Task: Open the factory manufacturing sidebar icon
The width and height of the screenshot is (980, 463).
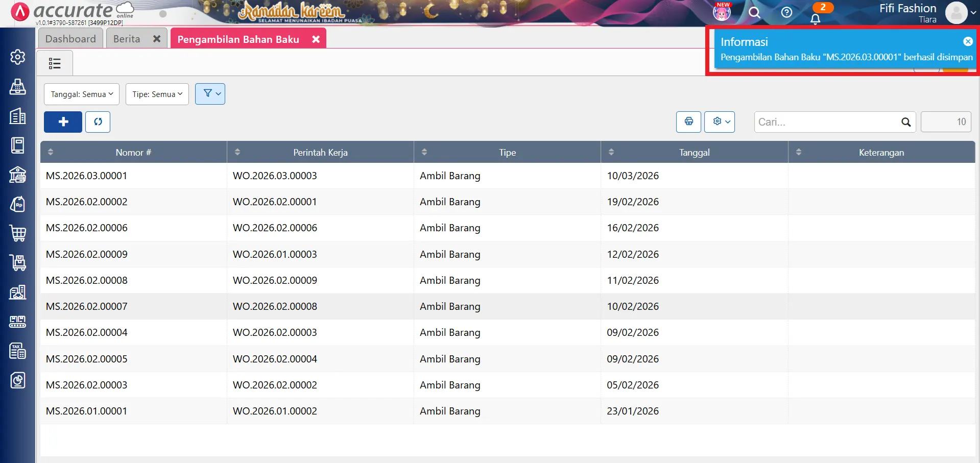Action: click(18, 292)
